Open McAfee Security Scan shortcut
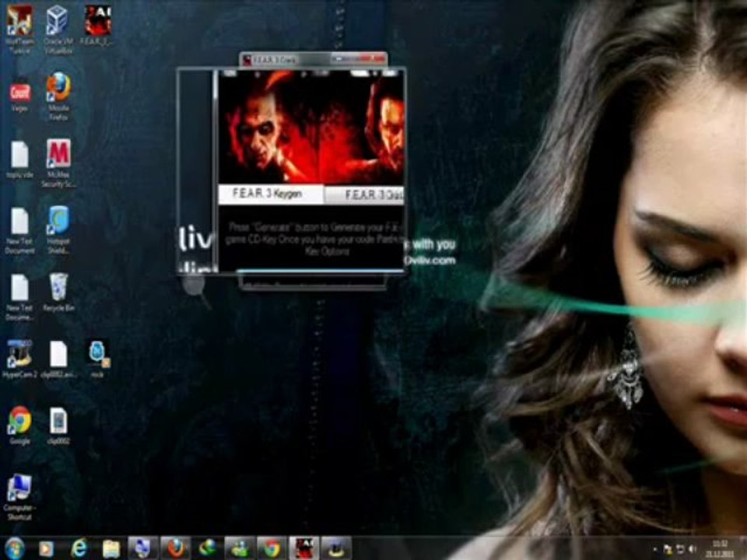 point(58,163)
